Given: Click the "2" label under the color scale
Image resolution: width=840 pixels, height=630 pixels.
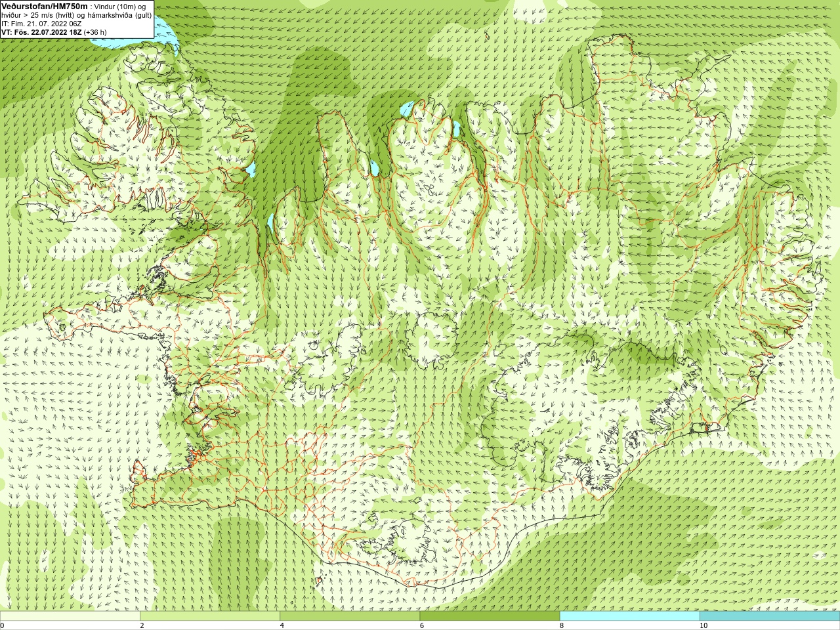Looking at the screenshot, I should click(x=142, y=625).
